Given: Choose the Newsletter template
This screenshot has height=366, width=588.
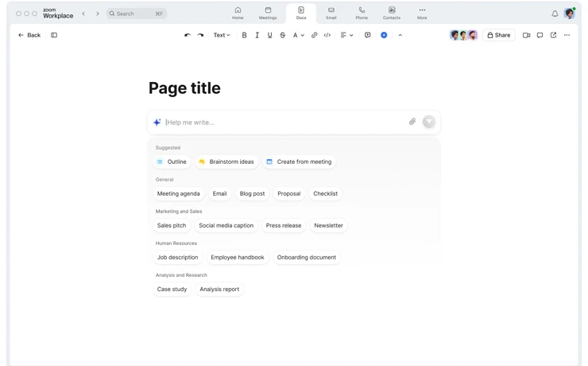Looking at the screenshot, I should (328, 226).
